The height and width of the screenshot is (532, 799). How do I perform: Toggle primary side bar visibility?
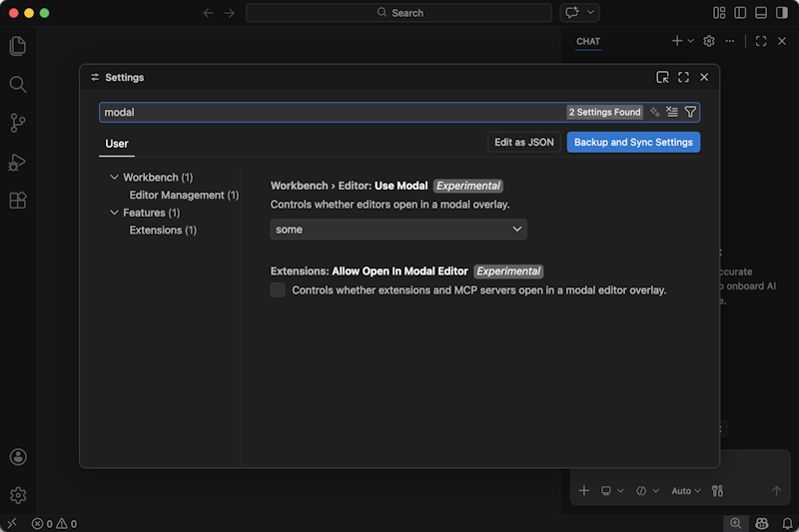point(740,13)
